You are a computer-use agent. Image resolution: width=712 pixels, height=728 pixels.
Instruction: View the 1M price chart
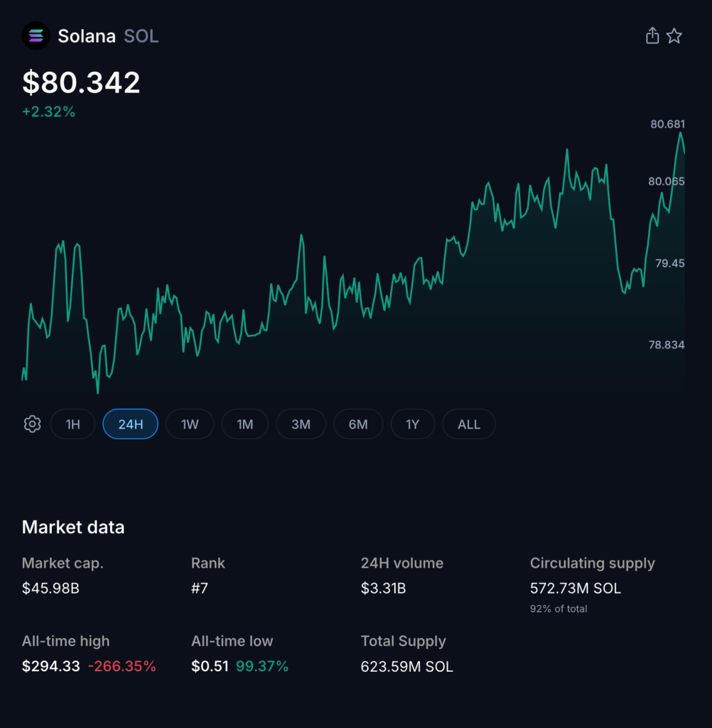point(244,424)
